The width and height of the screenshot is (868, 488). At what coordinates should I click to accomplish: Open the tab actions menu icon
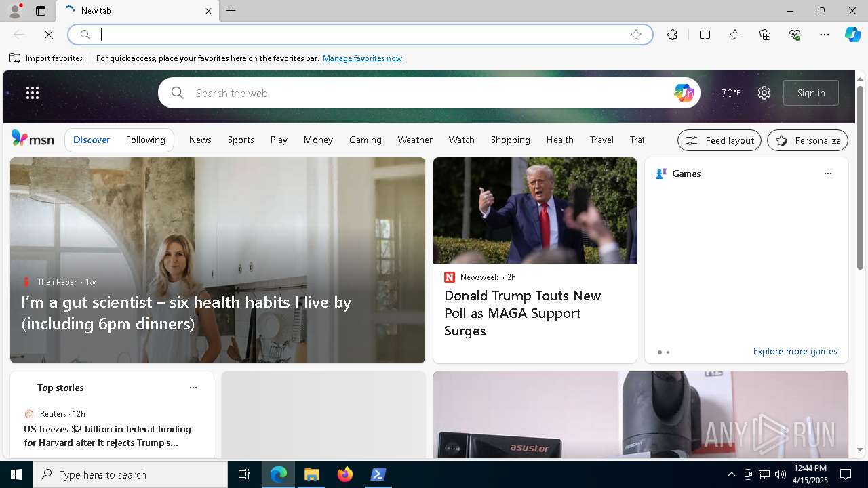[41, 11]
